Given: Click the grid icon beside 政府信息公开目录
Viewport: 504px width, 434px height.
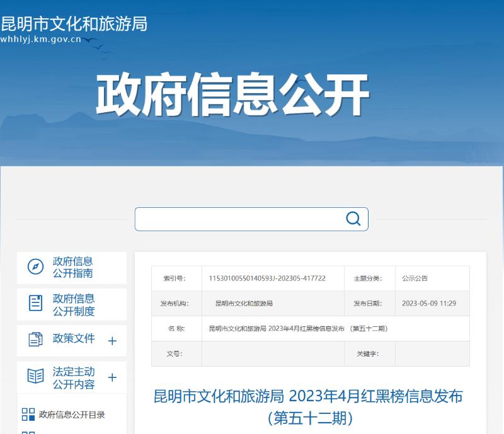Looking at the screenshot, I should pyautogui.click(x=26, y=414).
